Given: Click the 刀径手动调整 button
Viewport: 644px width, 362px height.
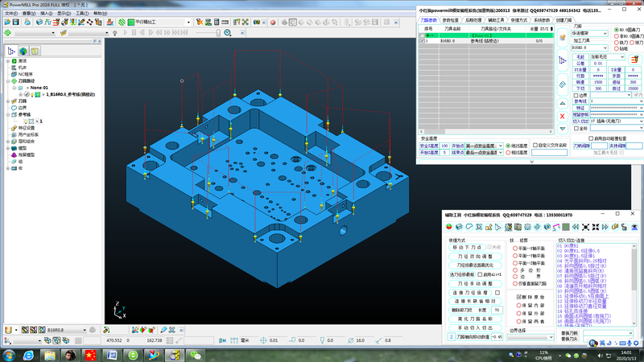Looking at the screenshot, I should pyautogui.click(x=475, y=284).
